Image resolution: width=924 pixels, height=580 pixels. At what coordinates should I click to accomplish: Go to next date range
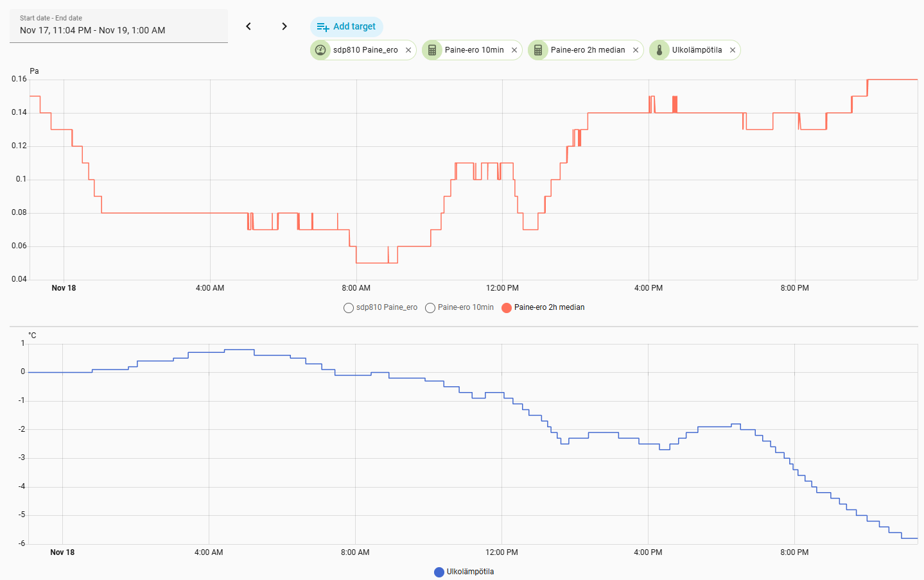click(x=284, y=26)
